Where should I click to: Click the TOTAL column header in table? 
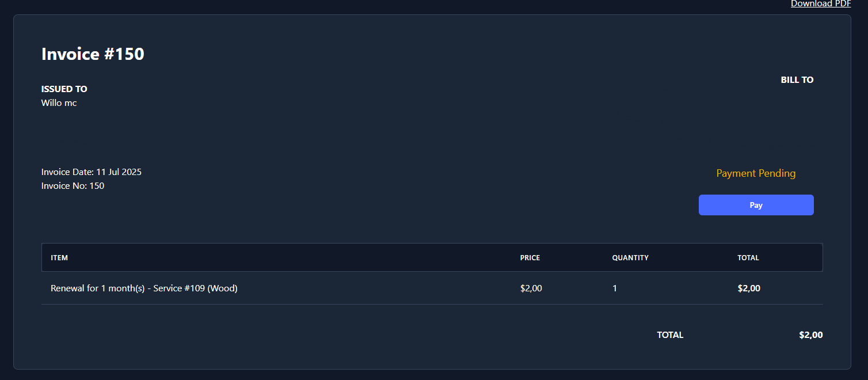coord(748,258)
